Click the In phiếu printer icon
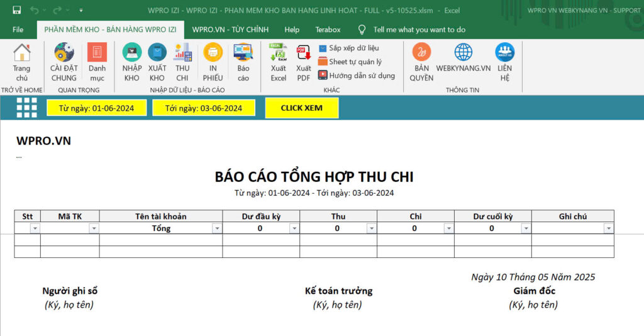This screenshot has width=644, height=336. (x=213, y=53)
